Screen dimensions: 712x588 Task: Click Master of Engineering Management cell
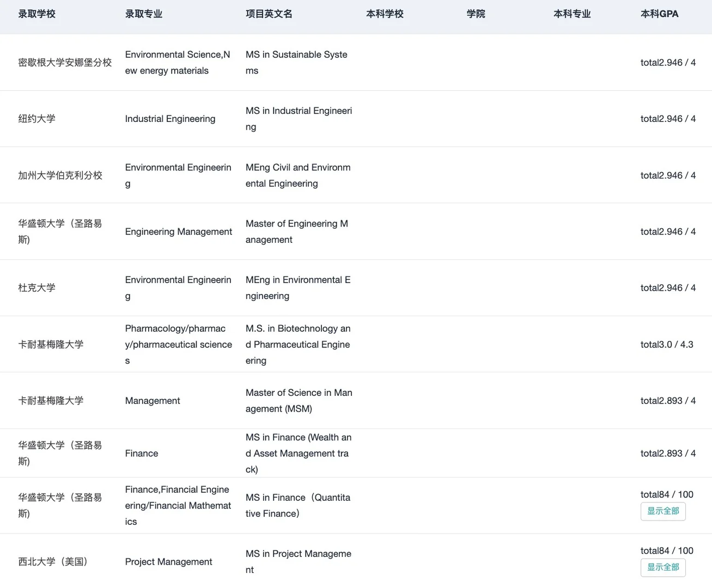[x=297, y=231]
